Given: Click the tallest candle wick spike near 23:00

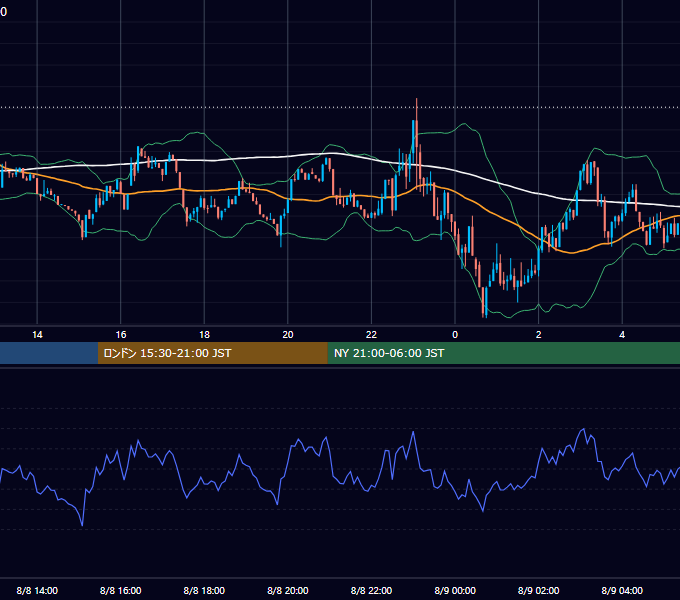Looking at the screenshot, I should pyautogui.click(x=416, y=143).
